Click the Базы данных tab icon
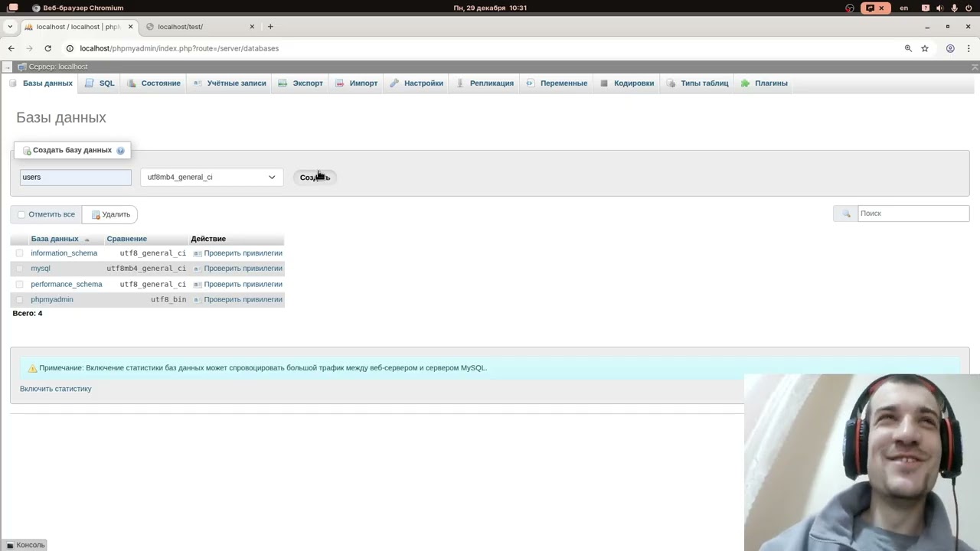 point(13,83)
